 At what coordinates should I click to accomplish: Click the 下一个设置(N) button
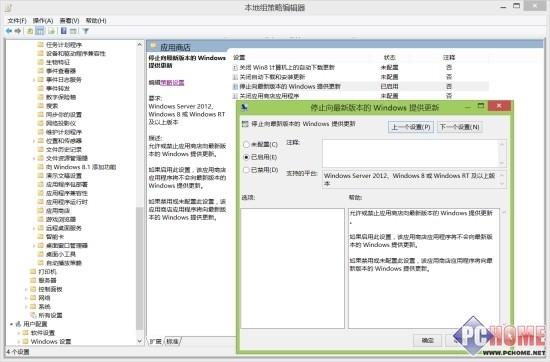pyautogui.click(x=460, y=127)
